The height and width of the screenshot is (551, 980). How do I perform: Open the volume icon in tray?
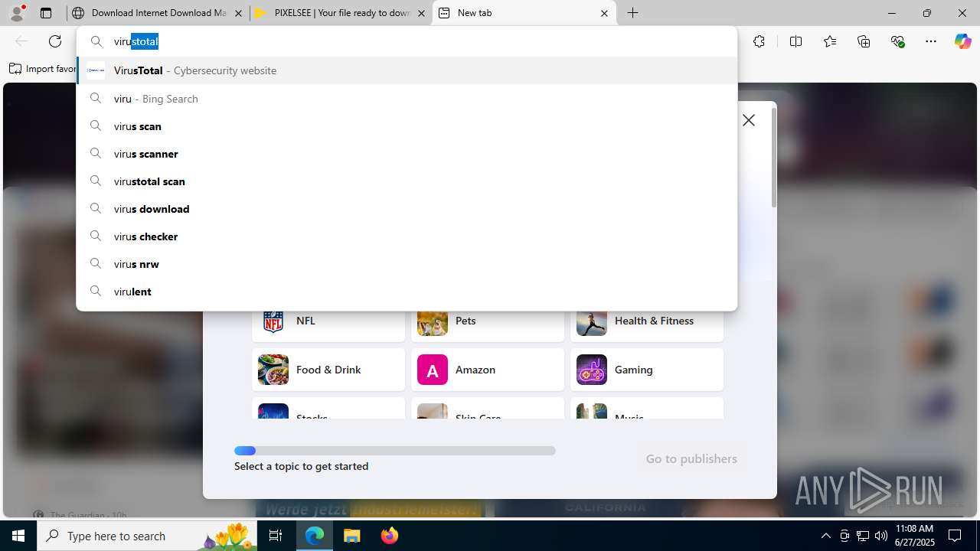[x=881, y=536]
